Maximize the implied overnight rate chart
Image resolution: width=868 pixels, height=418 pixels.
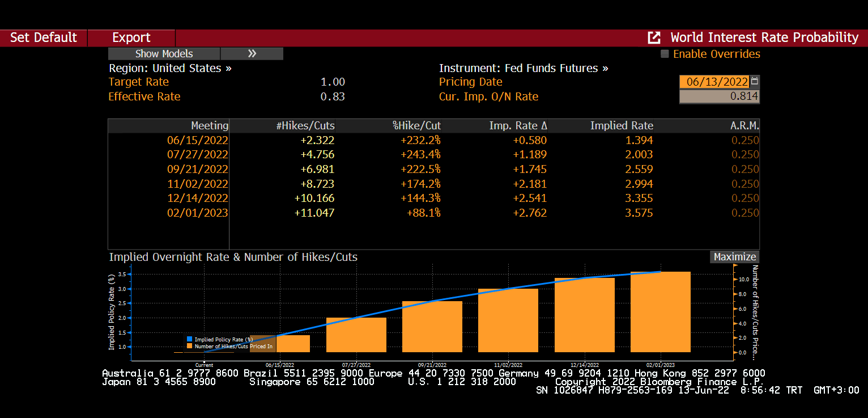pos(734,257)
